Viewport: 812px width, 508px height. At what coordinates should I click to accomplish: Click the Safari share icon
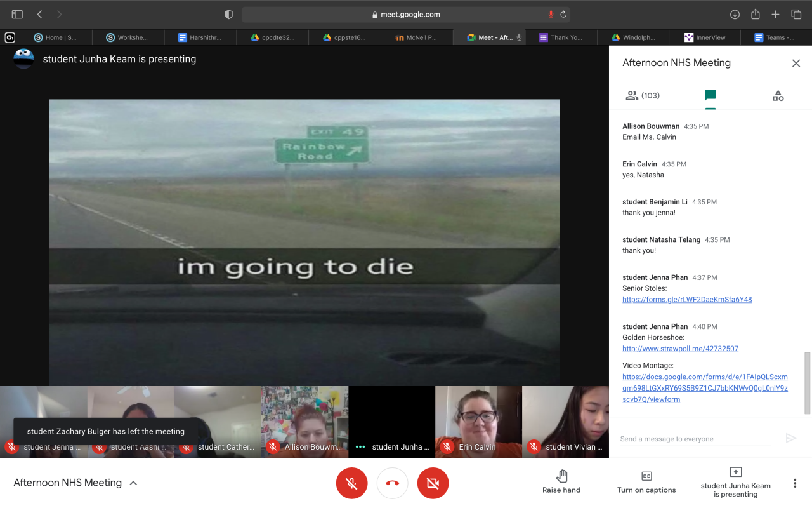point(755,14)
